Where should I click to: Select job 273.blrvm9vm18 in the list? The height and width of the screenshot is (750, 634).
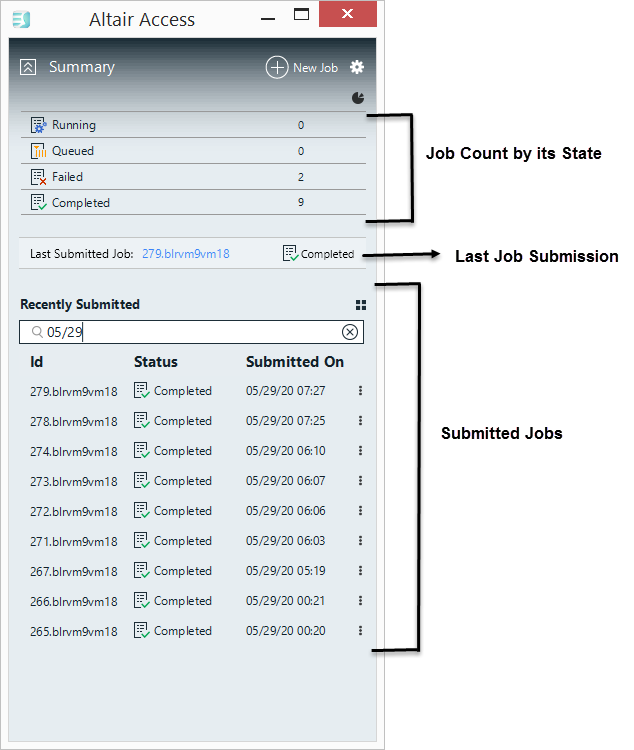coord(74,481)
